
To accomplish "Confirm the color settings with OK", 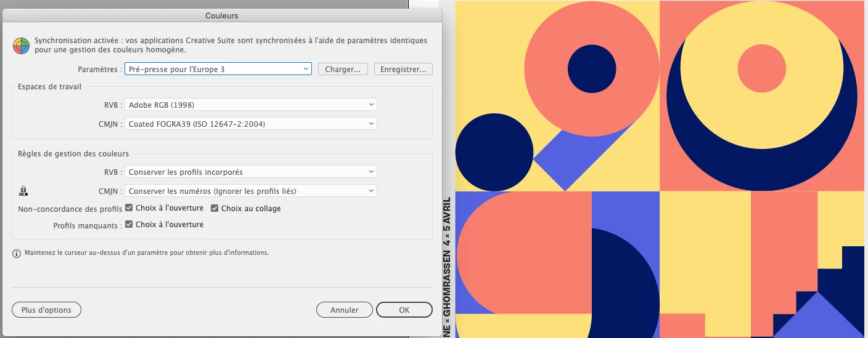I will coord(404,310).
